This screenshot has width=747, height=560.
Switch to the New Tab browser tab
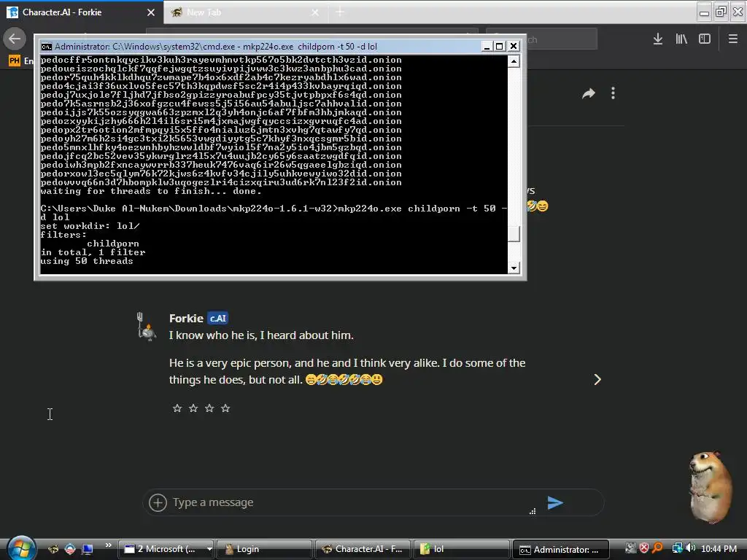[x=246, y=12]
